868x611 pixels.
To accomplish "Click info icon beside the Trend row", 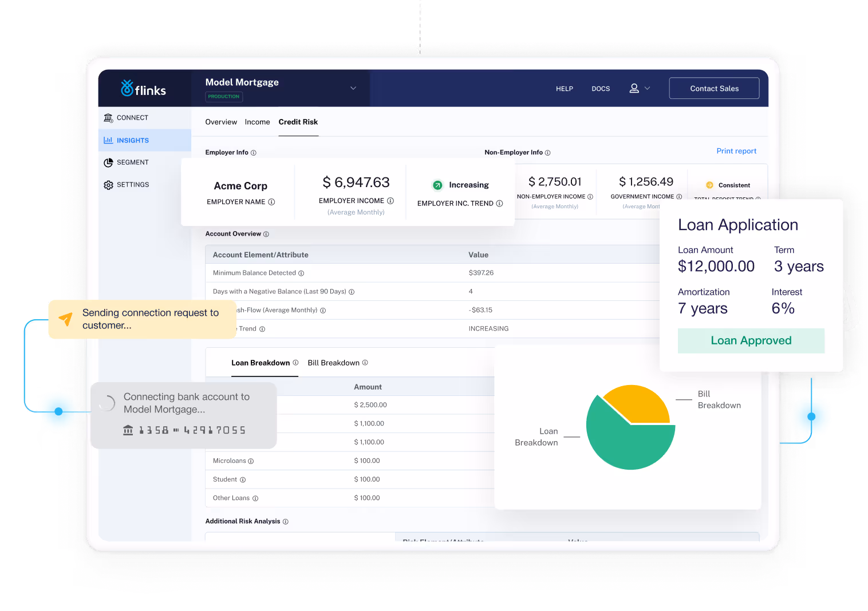I will pyautogui.click(x=262, y=329).
